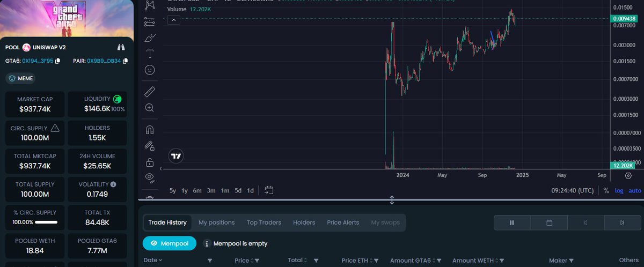Image resolution: width=644 pixels, height=267 pixels.
Task: Copy the PAIR address
Action: click(x=125, y=61)
